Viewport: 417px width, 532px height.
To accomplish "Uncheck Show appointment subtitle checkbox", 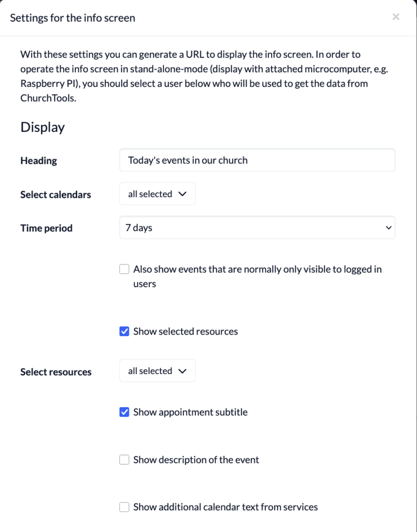I will (x=125, y=413).
